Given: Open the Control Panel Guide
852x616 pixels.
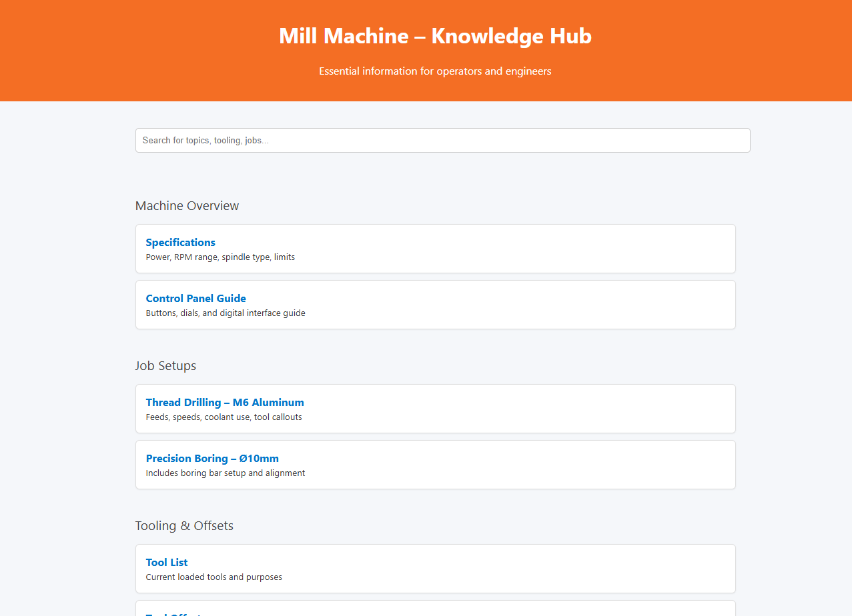Looking at the screenshot, I should 195,298.
